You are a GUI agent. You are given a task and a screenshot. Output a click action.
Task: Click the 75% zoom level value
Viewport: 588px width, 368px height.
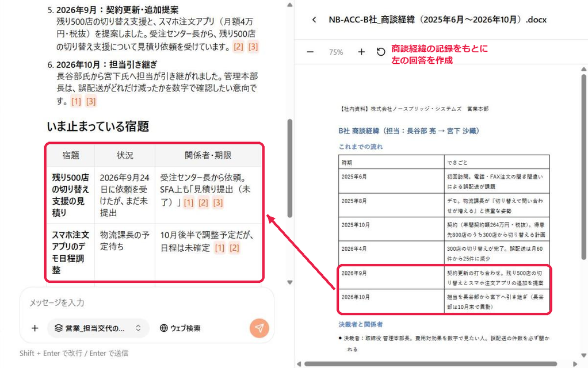point(336,52)
